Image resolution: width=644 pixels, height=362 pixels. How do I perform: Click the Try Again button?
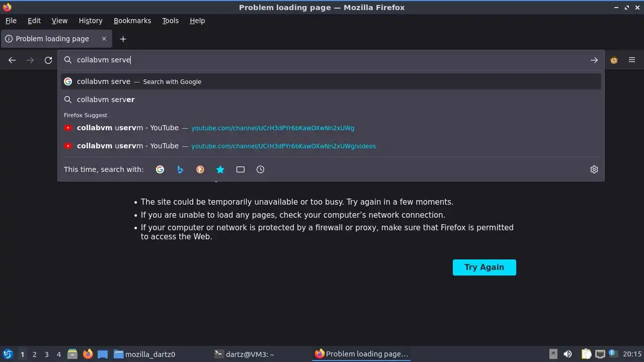click(x=484, y=267)
